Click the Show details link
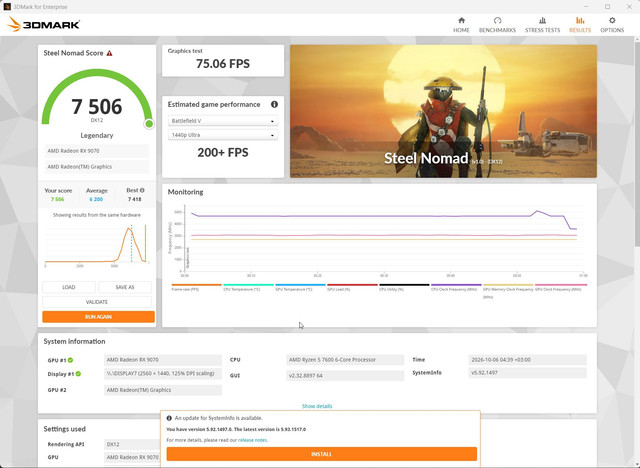The height and width of the screenshot is (468, 640). (317, 406)
